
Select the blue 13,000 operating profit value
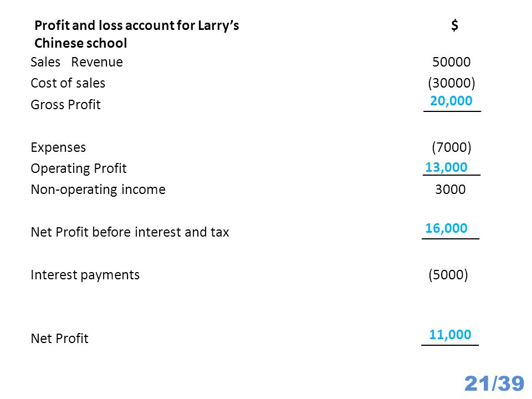coord(446,167)
